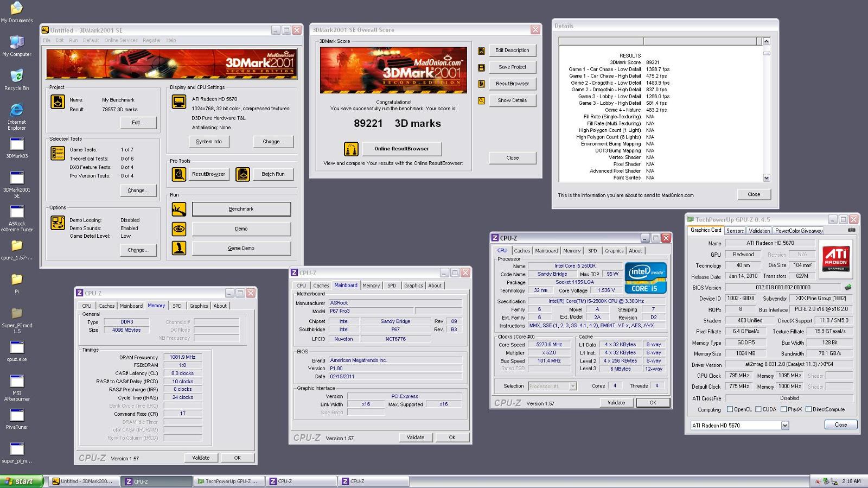This screenshot has width=868, height=488.
Task: Close the Details window with Close button
Action: pos(754,194)
